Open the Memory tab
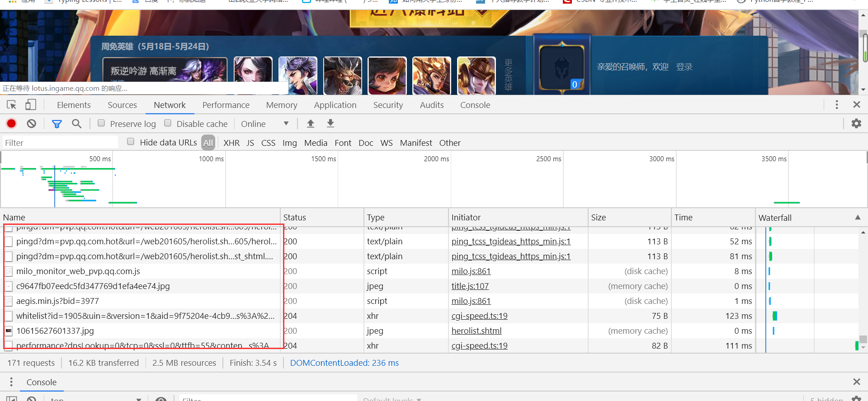868x401 pixels. 282,105
